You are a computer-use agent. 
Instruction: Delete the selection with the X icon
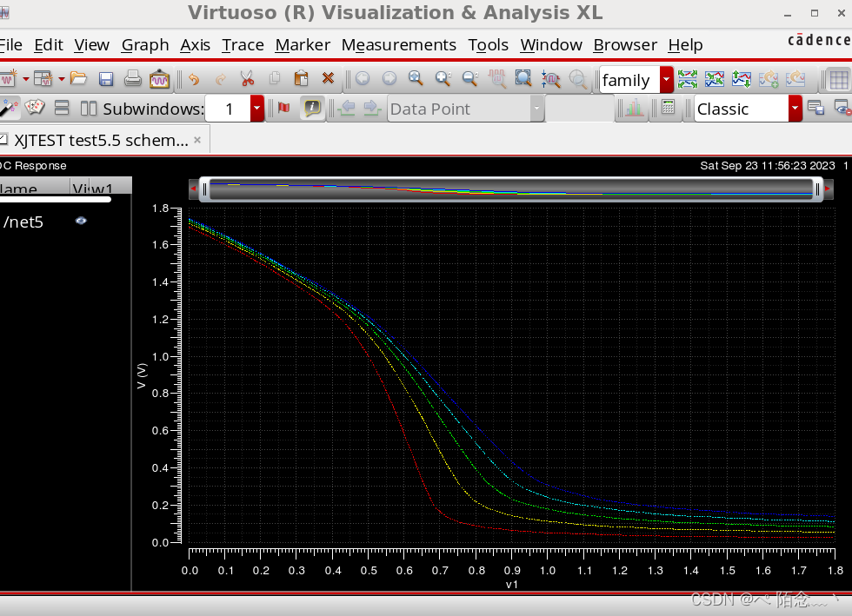click(328, 79)
